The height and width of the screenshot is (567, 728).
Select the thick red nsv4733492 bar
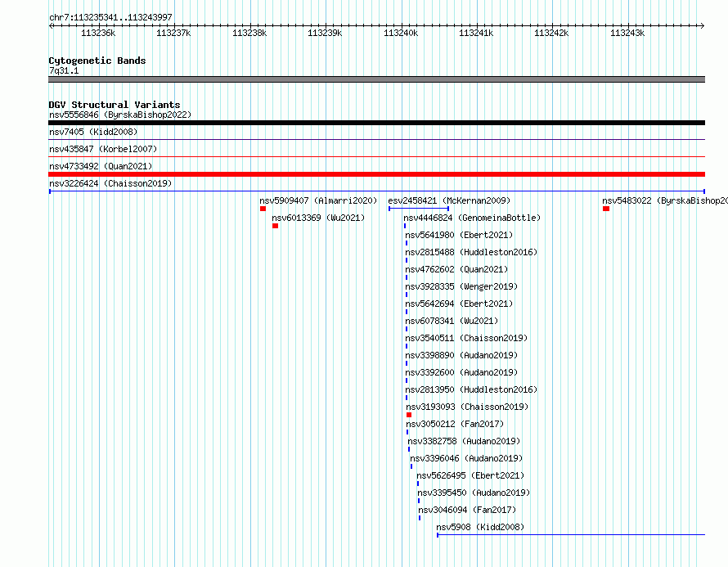click(x=376, y=174)
